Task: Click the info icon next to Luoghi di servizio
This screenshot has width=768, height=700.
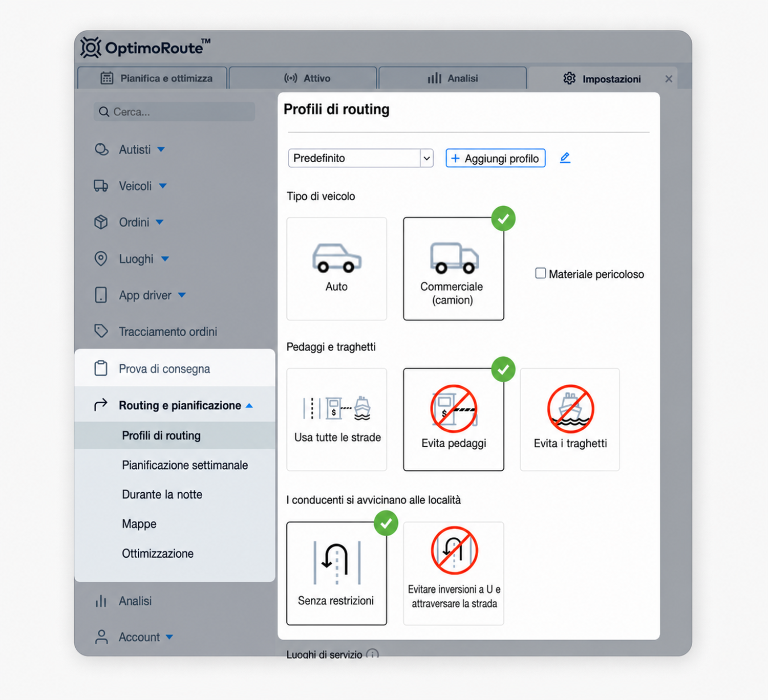Action: 373,654
